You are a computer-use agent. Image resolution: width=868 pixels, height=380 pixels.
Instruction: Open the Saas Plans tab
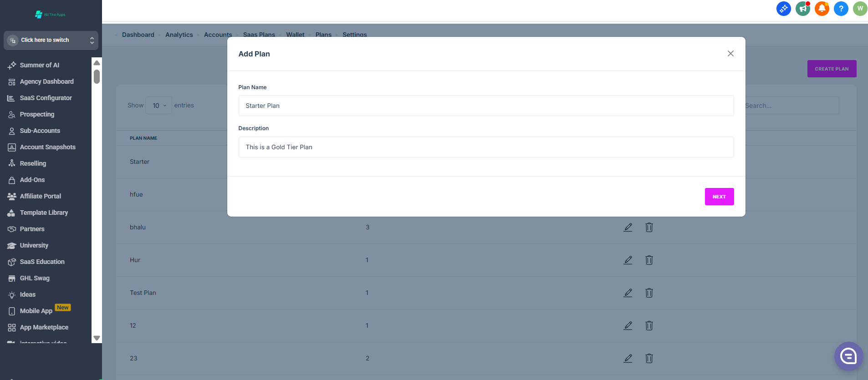click(x=259, y=35)
